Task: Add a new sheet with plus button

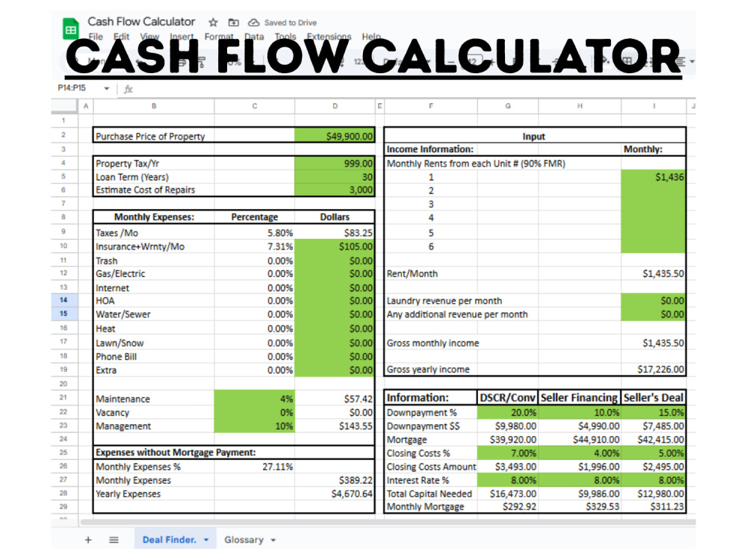Action: coord(88,540)
